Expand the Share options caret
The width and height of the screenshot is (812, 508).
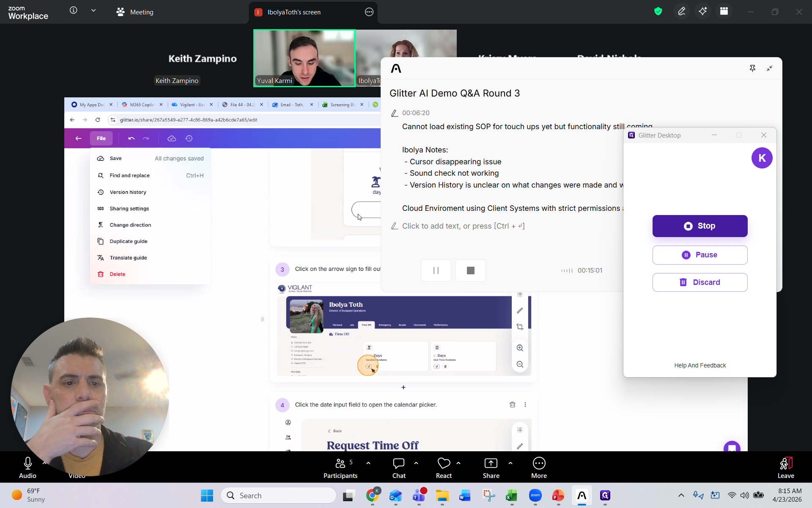pyautogui.click(x=510, y=463)
